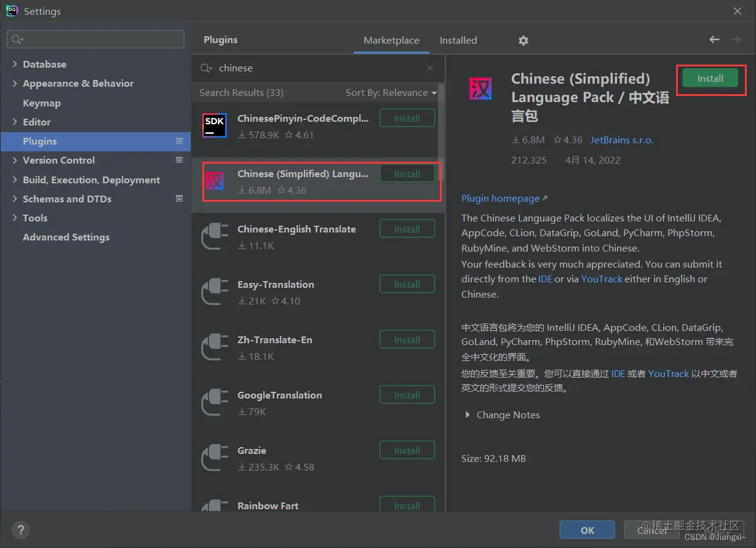
Task: Select the GoogleTranslation plugin name
Action: coord(280,395)
